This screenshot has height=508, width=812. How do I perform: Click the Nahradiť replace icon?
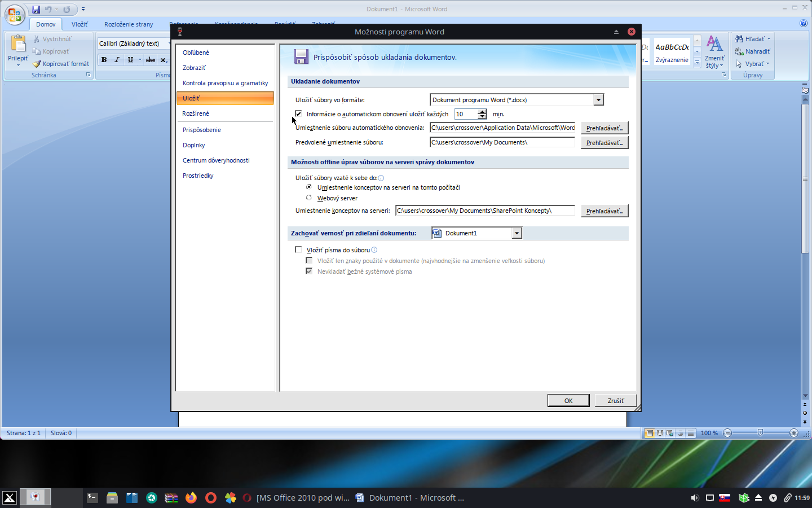click(739, 51)
